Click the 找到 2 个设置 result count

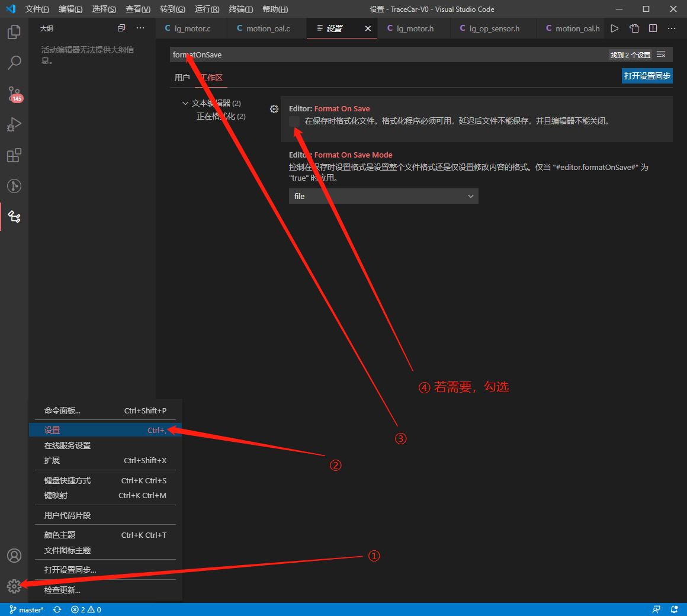(x=630, y=54)
